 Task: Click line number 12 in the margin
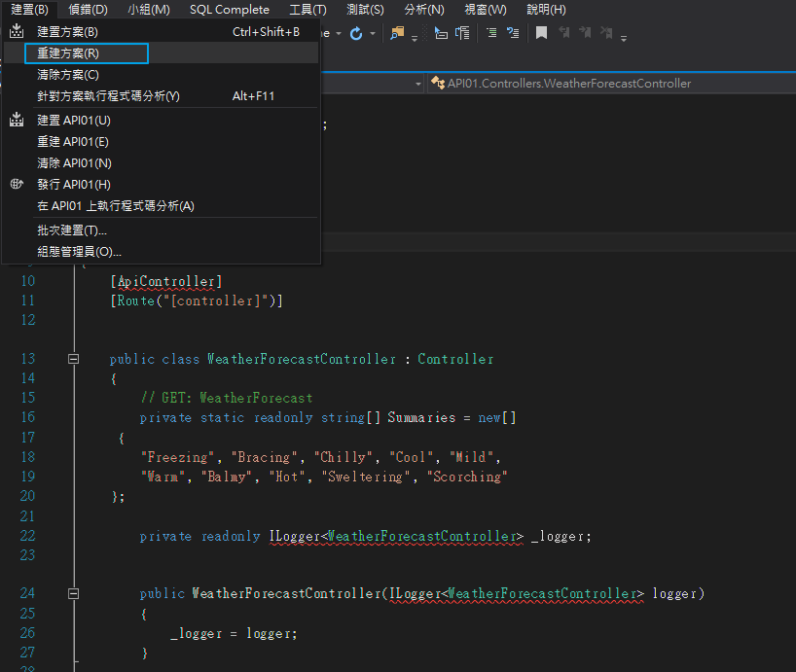coord(28,320)
